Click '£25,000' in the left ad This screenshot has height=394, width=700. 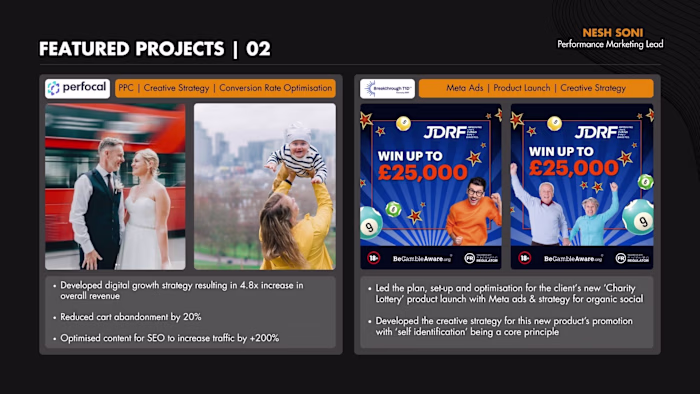point(423,173)
